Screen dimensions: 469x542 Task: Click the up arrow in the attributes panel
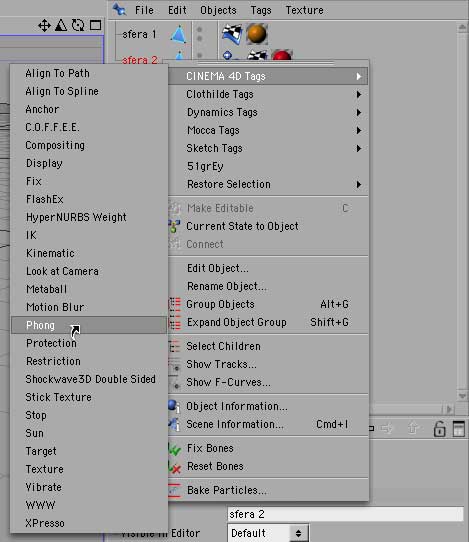(413, 429)
